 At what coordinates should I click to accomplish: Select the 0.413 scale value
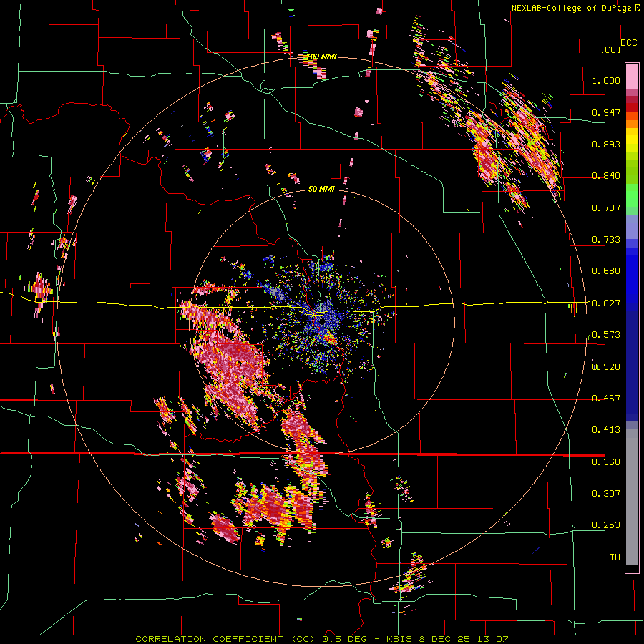tap(606, 430)
